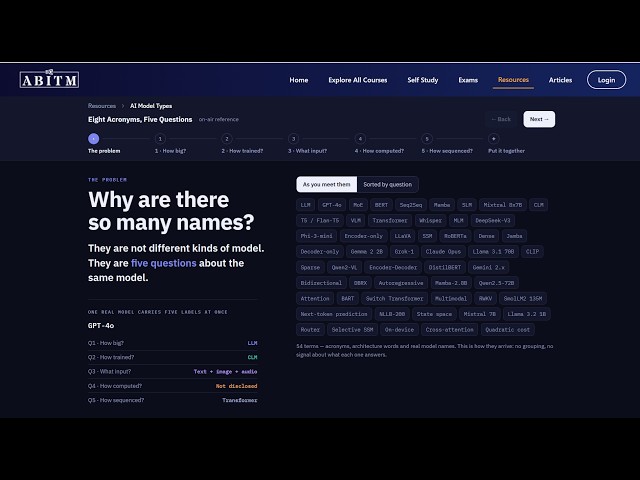Go to Self Study page
The height and width of the screenshot is (480, 640).
[422, 80]
